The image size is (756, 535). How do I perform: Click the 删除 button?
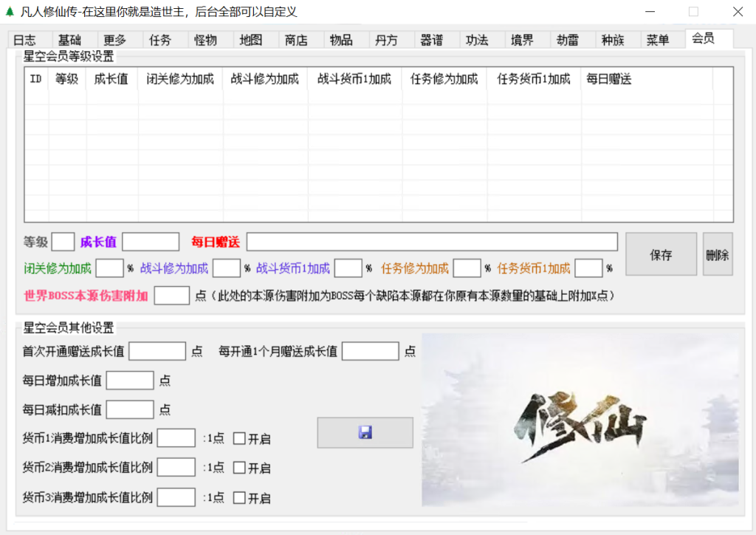tap(717, 255)
